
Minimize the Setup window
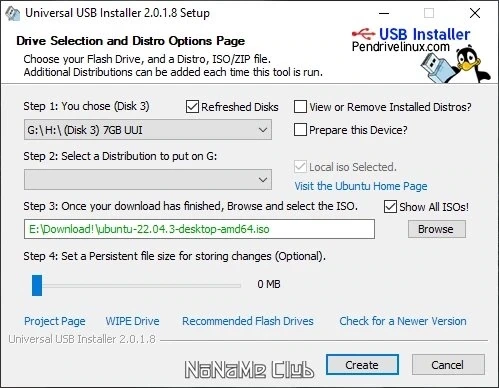(x=384, y=13)
